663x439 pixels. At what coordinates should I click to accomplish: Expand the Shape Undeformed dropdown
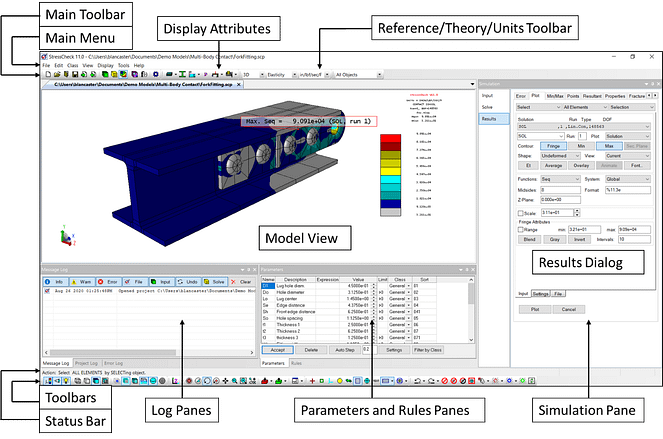pos(558,156)
